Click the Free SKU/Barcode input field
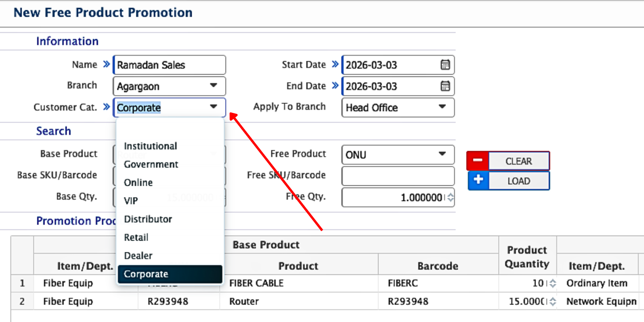 (x=398, y=176)
